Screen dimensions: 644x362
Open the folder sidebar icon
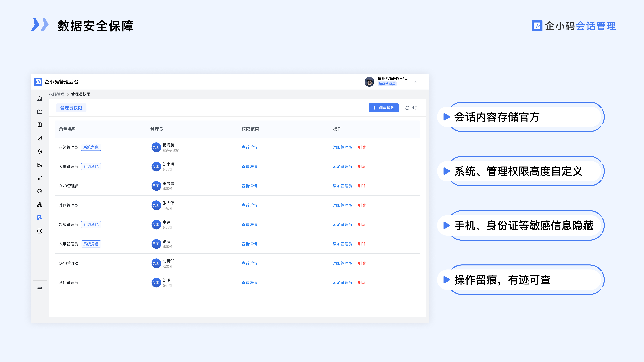click(40, 112)
